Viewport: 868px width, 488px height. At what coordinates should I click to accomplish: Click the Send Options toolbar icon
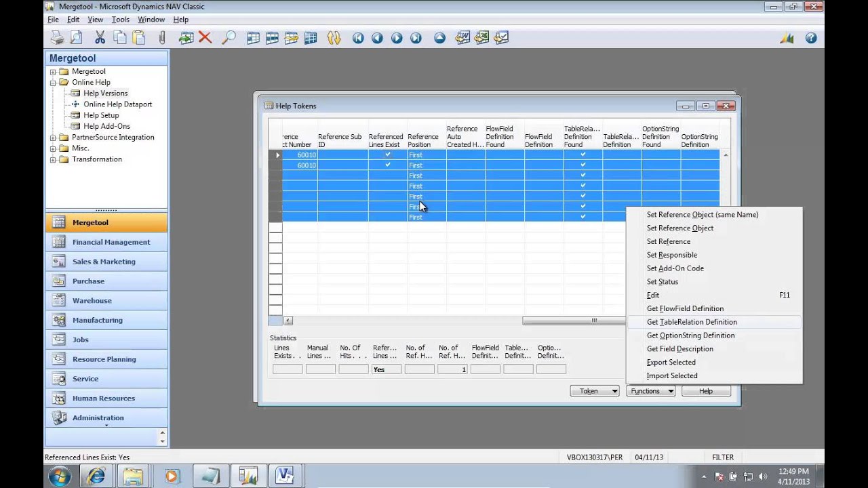(501, 38)
